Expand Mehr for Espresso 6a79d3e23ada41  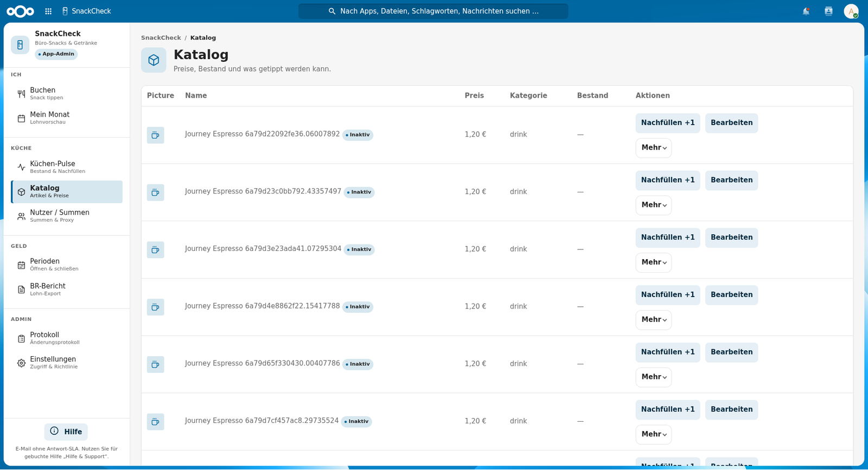point(654,263)
